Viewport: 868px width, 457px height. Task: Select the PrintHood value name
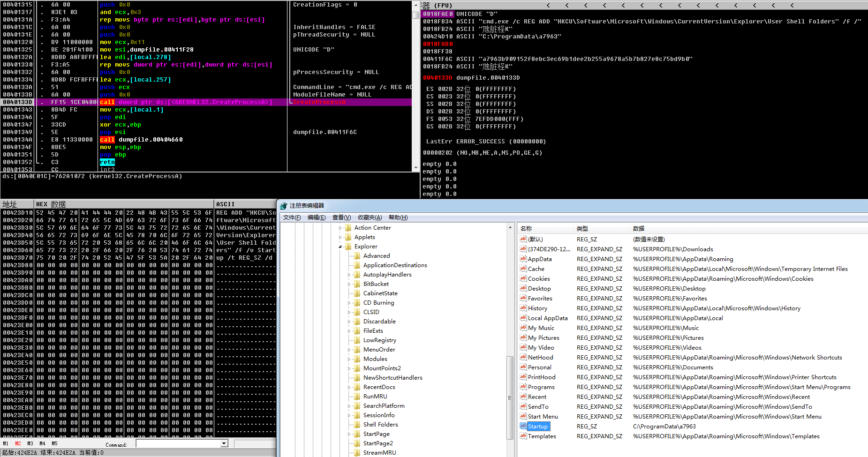coord(542,377)
